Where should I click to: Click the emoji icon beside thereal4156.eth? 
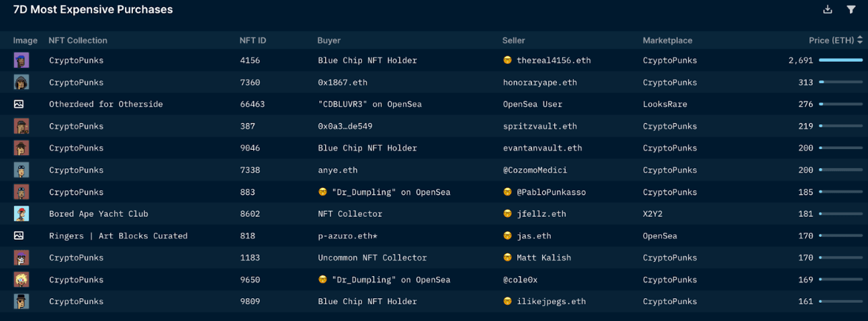508,60
